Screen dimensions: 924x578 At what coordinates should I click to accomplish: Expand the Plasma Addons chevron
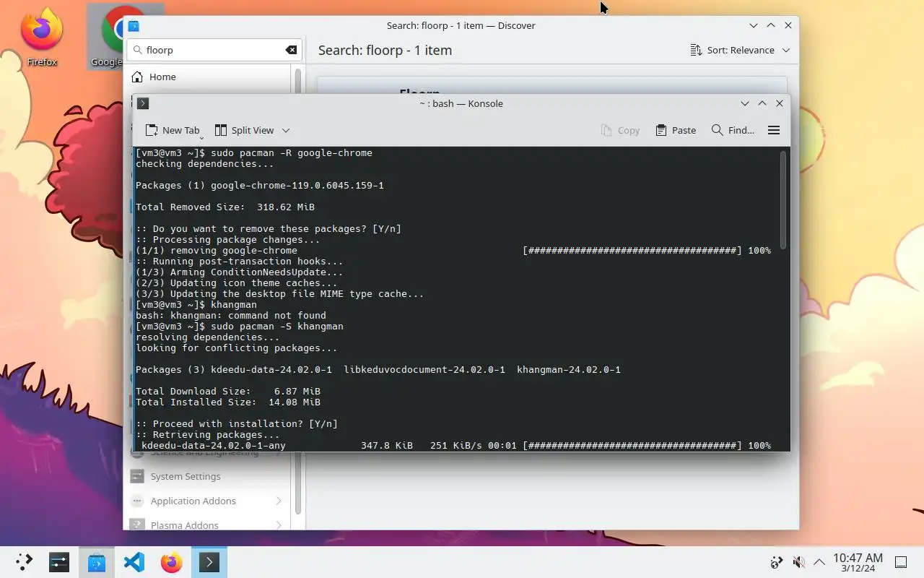point(279,525)
